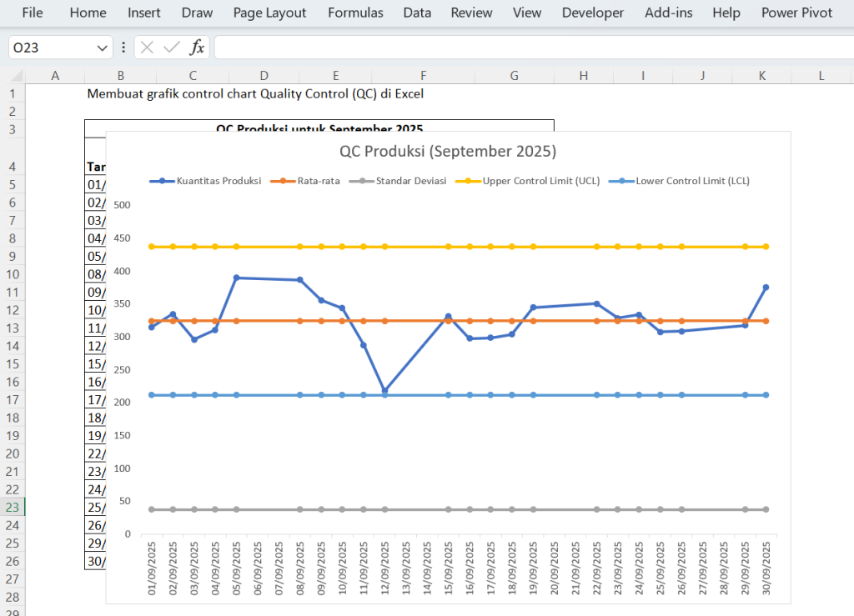Switch to the Insert ribbon tab
Viewport: 854px width, 616px height.
(144, 13)
